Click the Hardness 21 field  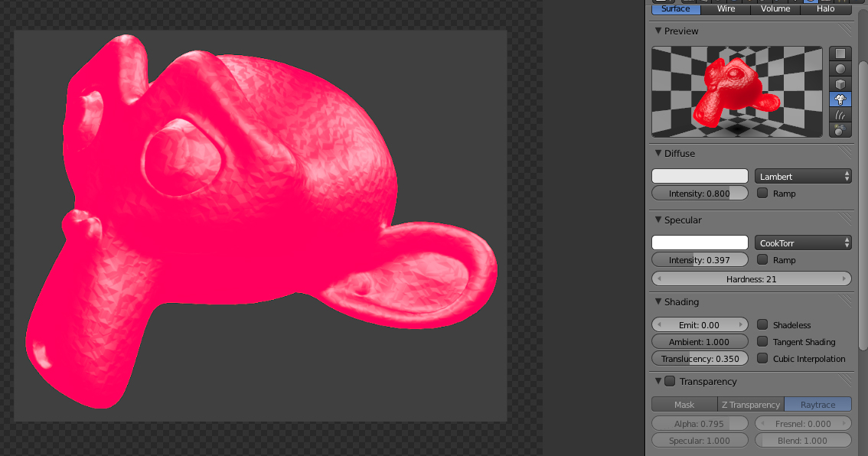(x=752, y=279)
